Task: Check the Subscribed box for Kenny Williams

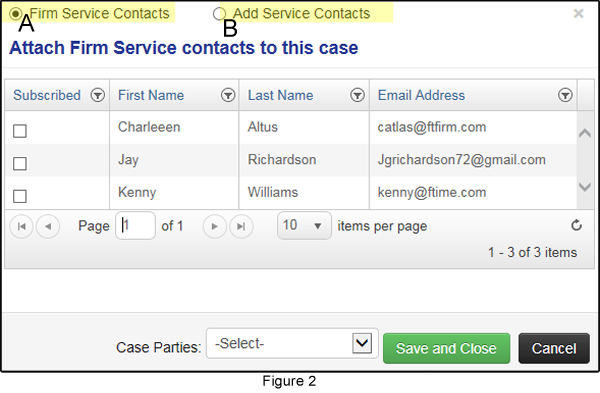Action: [20, 196]
